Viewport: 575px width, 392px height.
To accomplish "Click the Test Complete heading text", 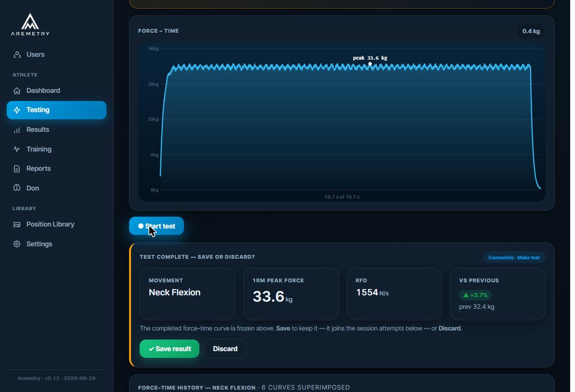I will (197, 257).
